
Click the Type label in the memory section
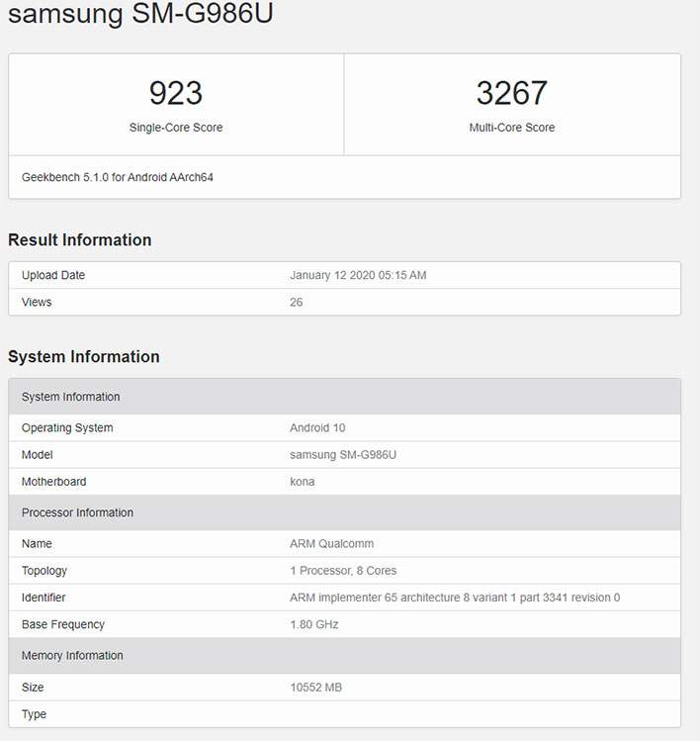pos(35,714)
